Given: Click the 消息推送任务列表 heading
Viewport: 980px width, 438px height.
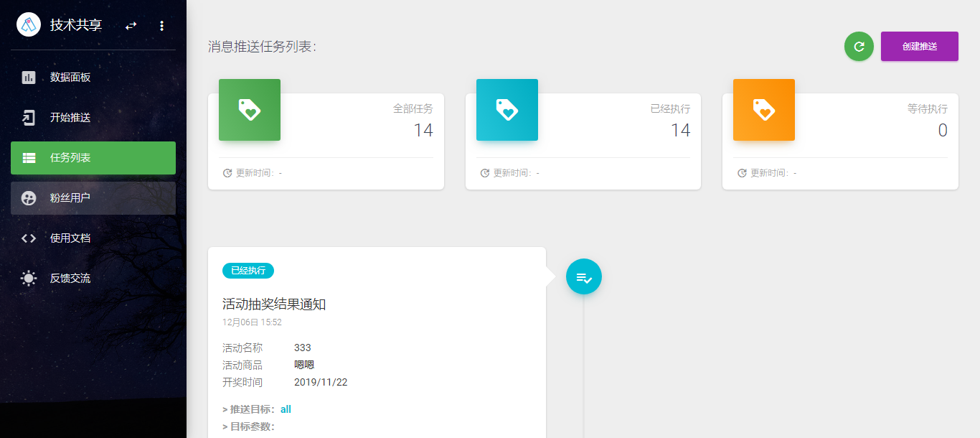Looking at the screenshot, I should point(262,47).
